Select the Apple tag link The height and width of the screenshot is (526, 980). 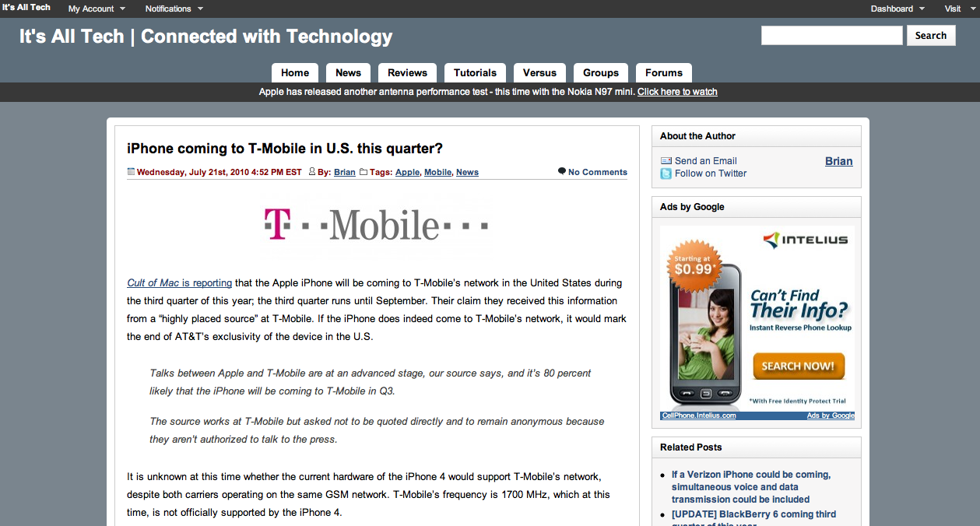(x=407, y=172)
